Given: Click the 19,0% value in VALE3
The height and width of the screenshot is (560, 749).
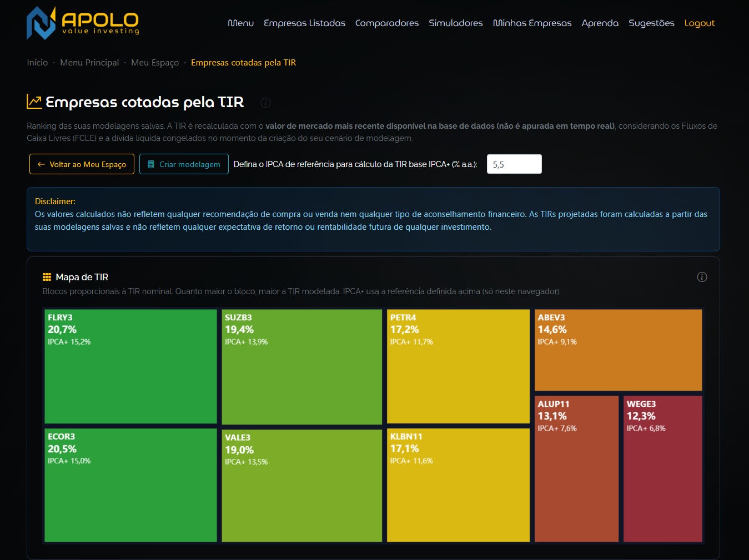Looking at the screenshot, I should [x=239, y=450].
